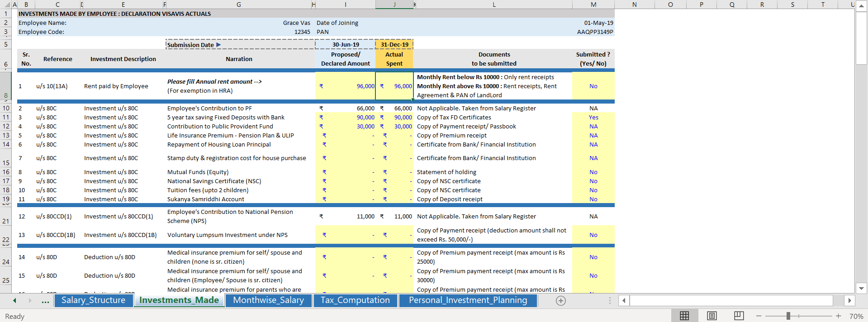The image size is (868, 322).
Task: Switch to Page Break Preview icon
Action: tap(739, 316)
